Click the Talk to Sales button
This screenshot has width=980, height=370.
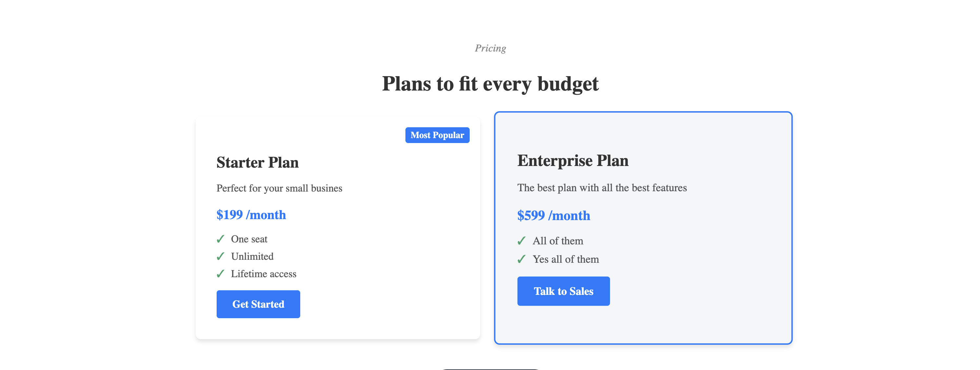tap(563, 291)
